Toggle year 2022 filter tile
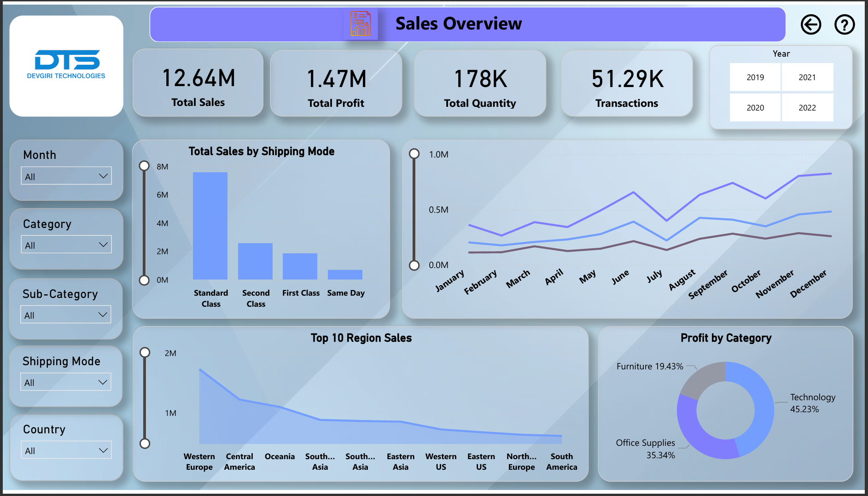The width and height of the screenshot is (868, 496). pyautogui.click(x=807, y=108)
